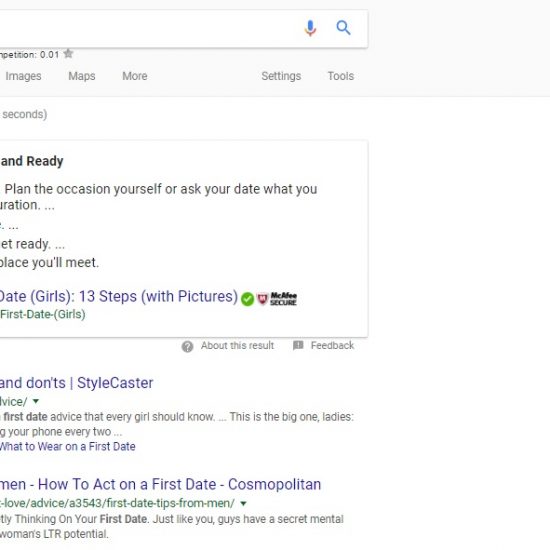Click the About this result link
The image size is (550, 550).
pos(237,346)
